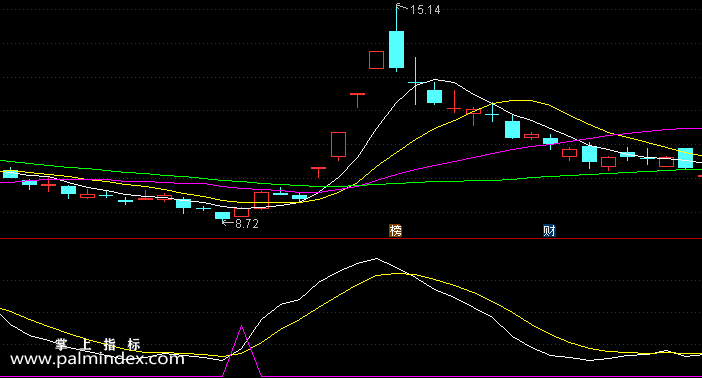The width and height of the screenshot is (702, 378).
Task: Click the lower red T-shaped candle
Action: tap(318, 172)
